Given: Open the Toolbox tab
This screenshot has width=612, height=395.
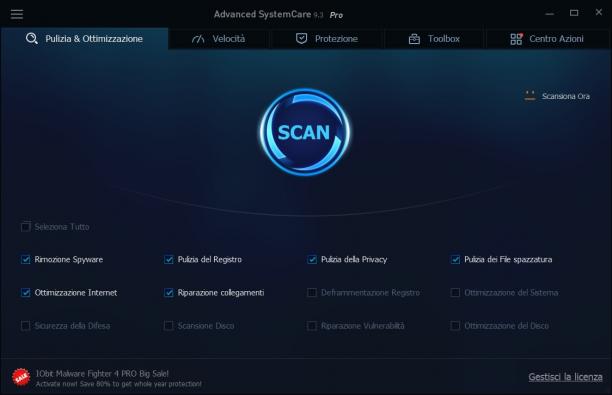Looking at the screenshot, I should [434, 39].
